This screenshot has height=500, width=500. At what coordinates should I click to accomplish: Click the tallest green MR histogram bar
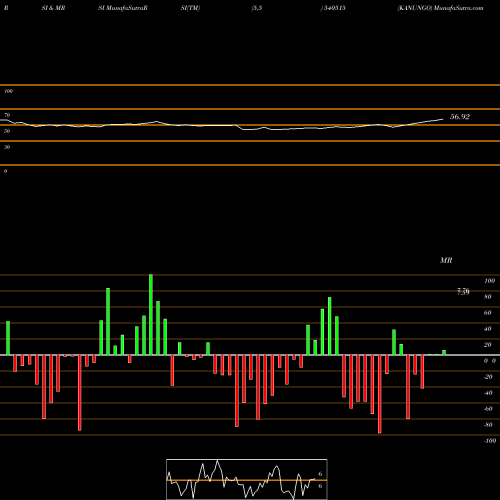[151, 315]
